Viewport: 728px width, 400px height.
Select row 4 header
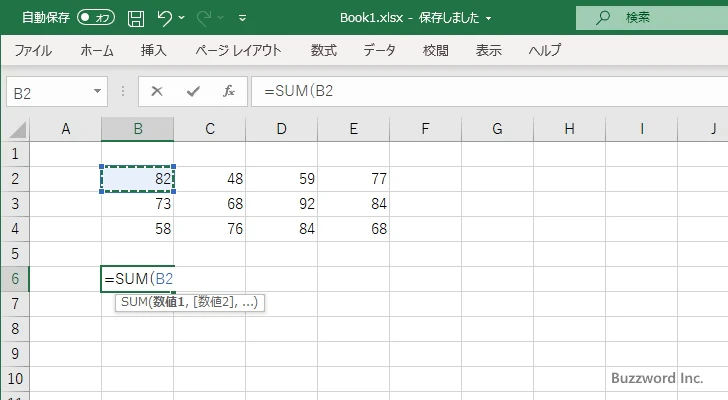pyautogui.click(x=14, y=229)
